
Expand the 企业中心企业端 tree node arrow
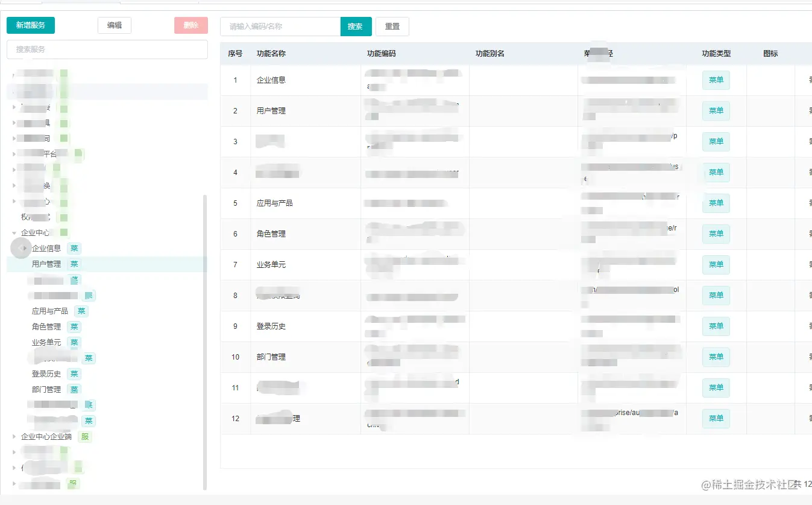pos(14,437)
